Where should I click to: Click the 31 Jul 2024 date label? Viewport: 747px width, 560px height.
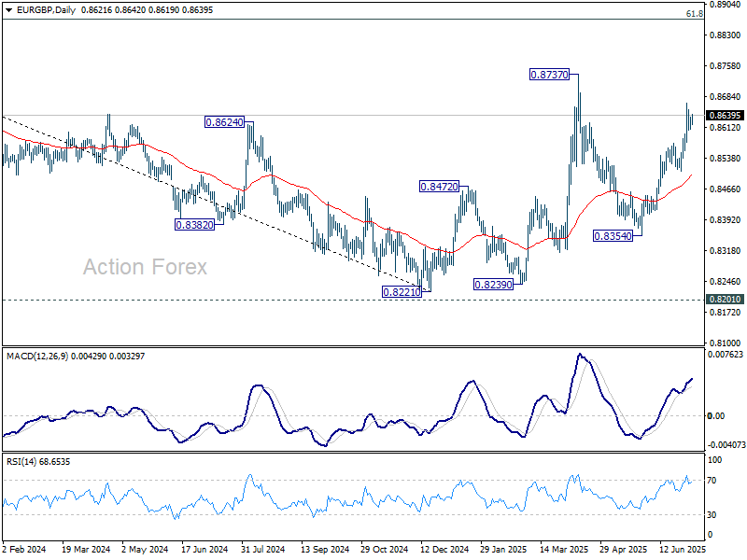coord(263,549)
